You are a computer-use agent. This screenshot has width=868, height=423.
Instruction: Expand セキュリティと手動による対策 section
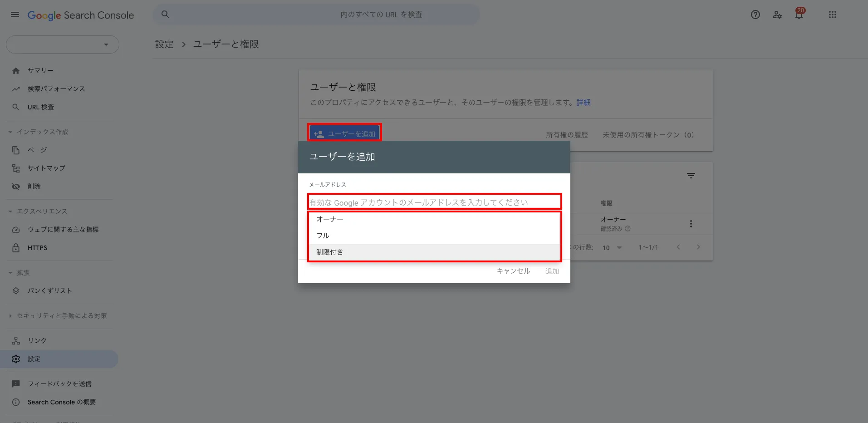coord(10,316)
